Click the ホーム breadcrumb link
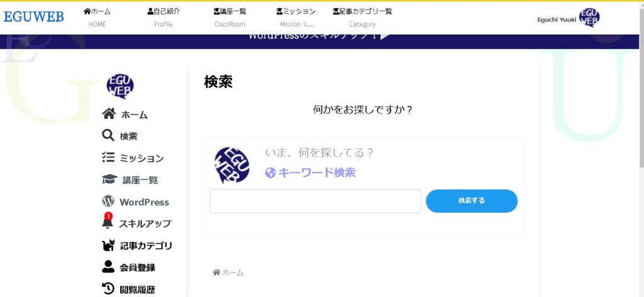This screenshot has height=297, width=644. pyautogui.click(x=228, y=272)
